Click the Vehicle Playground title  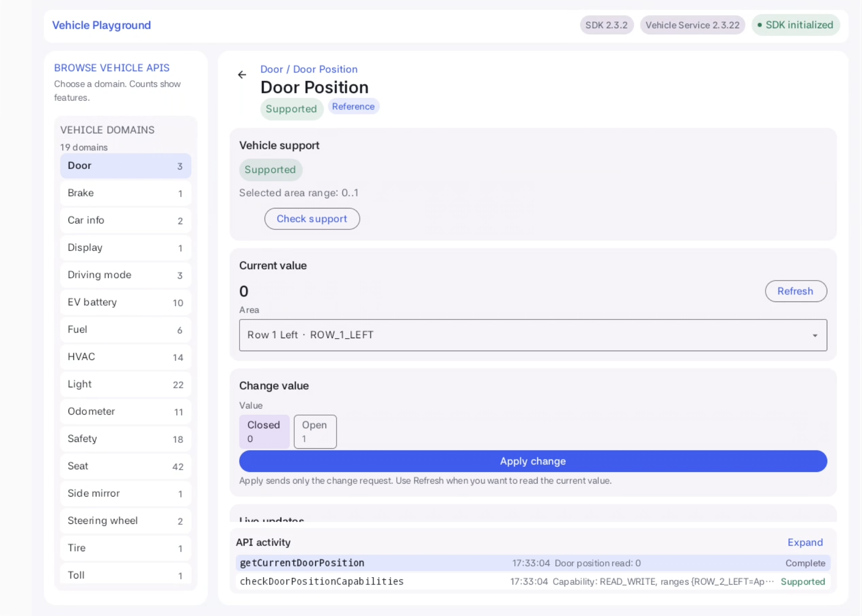click(101, 25)
